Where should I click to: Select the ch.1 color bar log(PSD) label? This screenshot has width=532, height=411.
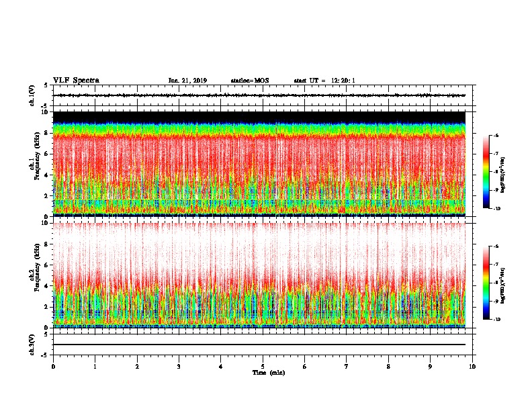click(503, 175)
